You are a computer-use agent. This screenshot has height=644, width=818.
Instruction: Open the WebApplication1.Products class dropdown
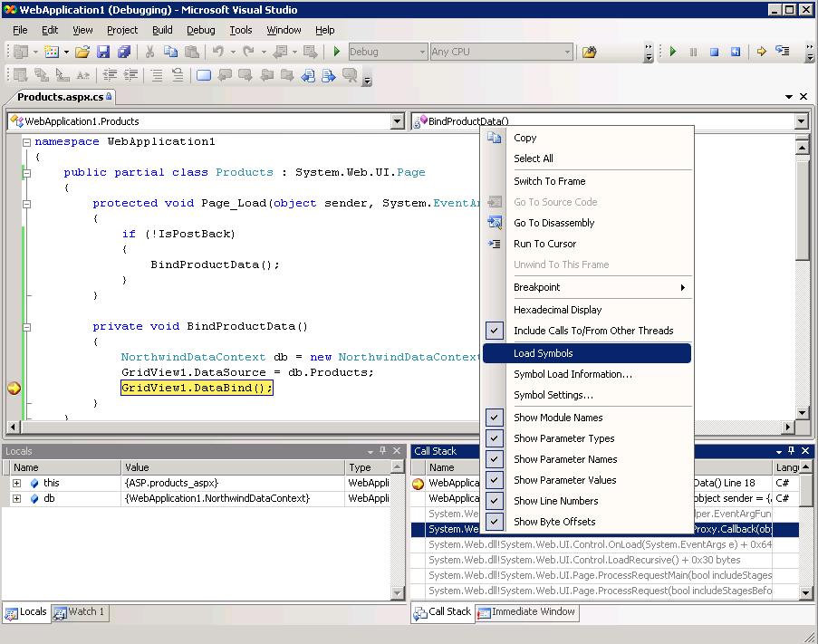(x=397, y=121)
